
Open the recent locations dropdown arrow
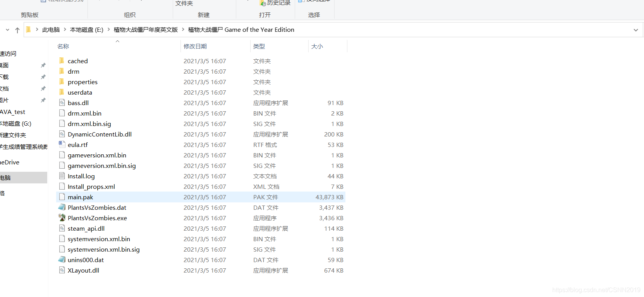click(x=7, y=30)
